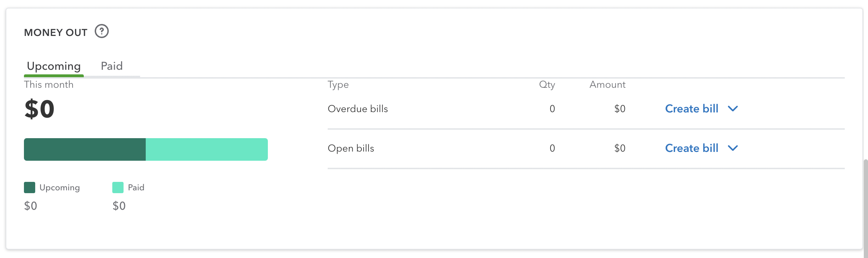Click the dark green Upcoming bar segment

point(85,149)
